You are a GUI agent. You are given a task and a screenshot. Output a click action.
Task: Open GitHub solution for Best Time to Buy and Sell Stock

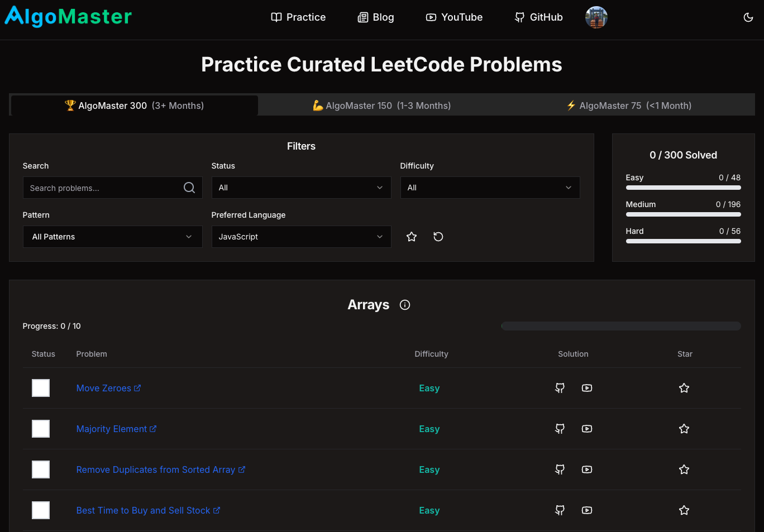[560, 510]
